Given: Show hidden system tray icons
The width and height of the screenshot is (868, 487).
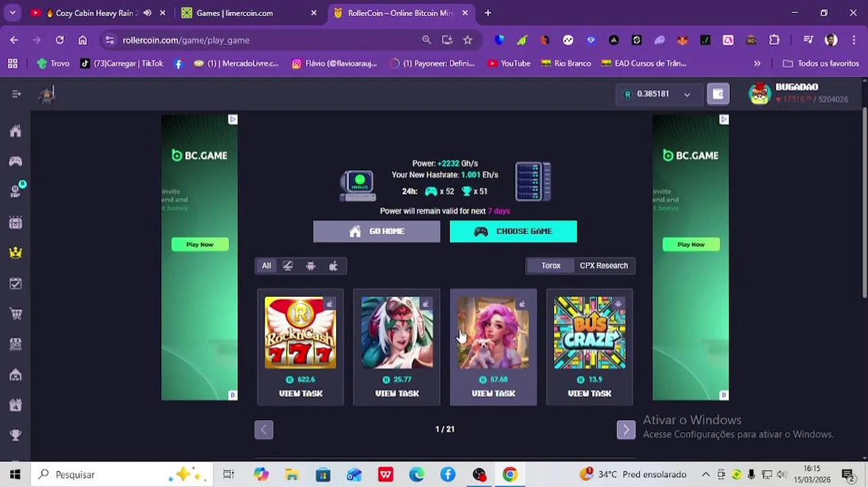Looking at the screenshot, I should (x=705, y=474).
